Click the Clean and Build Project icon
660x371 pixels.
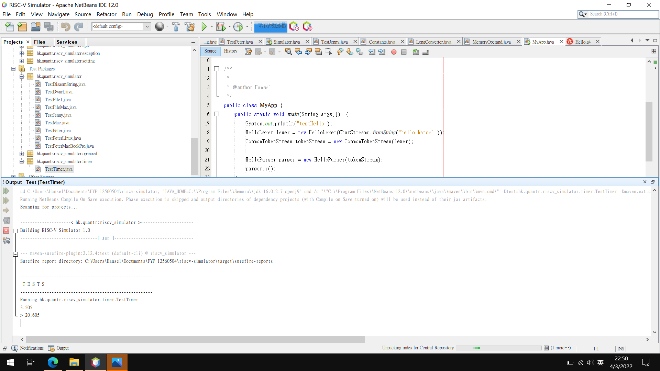point(190,27)
